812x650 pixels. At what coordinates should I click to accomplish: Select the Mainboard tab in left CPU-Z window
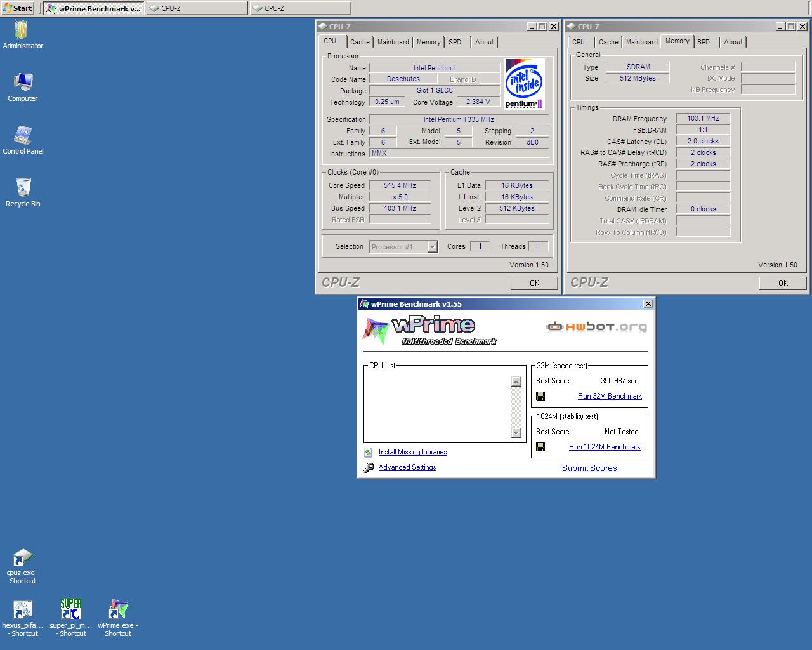[x=393, y=42]
